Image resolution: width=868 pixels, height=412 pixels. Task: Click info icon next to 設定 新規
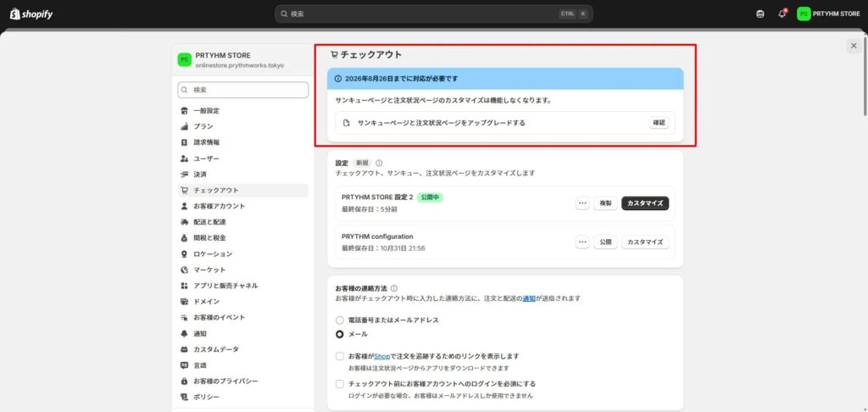[379, 164]
